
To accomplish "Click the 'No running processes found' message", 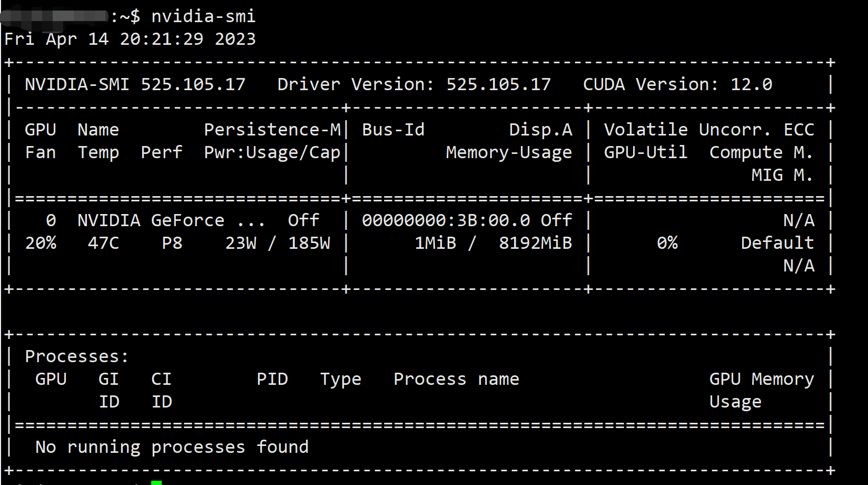I will pyautogui.click(x=172, y=447).
